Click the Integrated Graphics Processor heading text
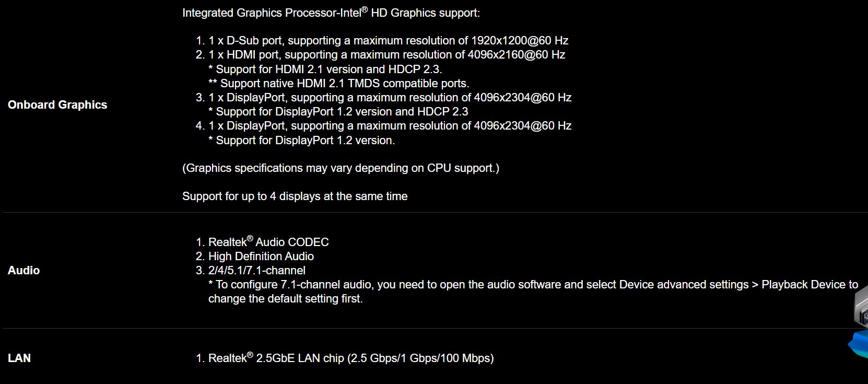The height and width of the screenshot is (384, 868). tap(331, 13)
